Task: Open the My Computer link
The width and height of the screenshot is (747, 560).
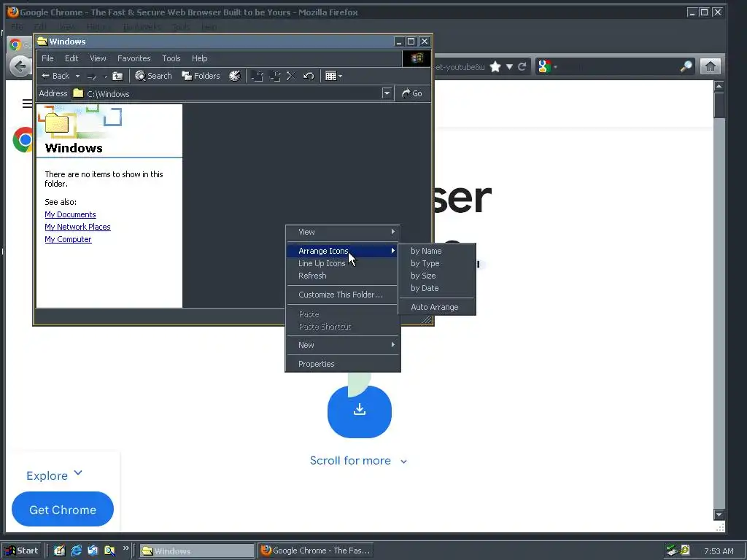Action: [68, 239]
